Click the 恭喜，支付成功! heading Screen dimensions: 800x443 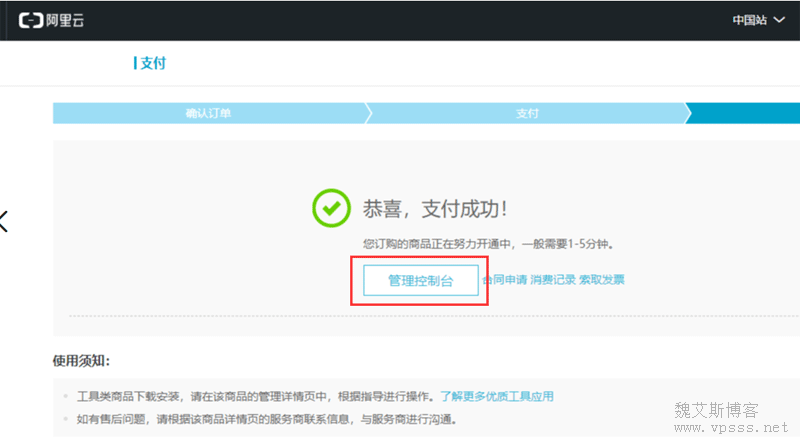(x=435, y=210)
